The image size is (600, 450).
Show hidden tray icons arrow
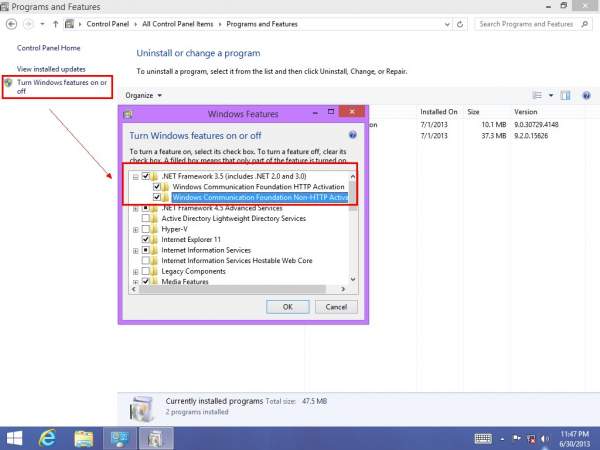[x=502, y=439]
